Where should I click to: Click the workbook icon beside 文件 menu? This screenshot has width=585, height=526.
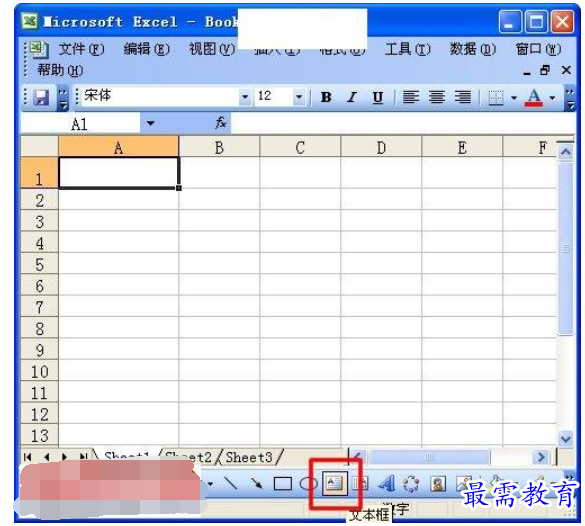pyautogui.click(x=39, y=50)
